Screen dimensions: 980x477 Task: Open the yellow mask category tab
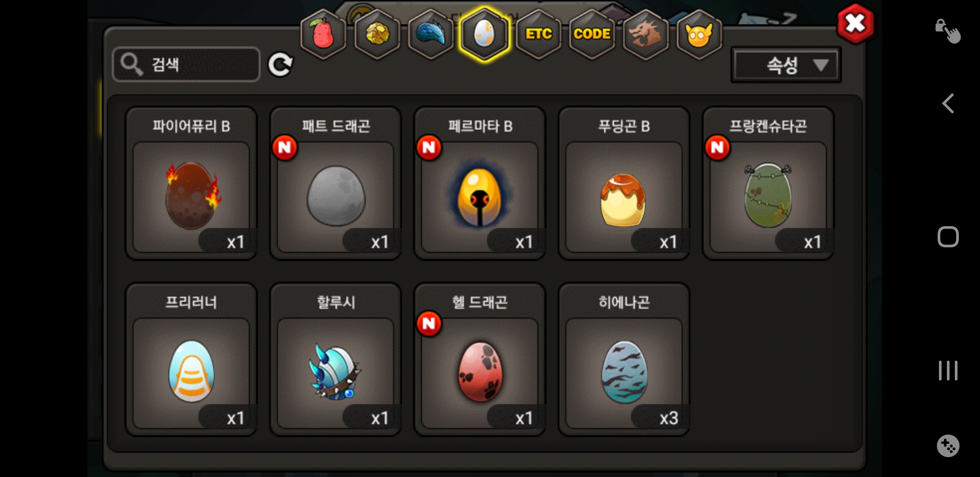click(699, 34)
